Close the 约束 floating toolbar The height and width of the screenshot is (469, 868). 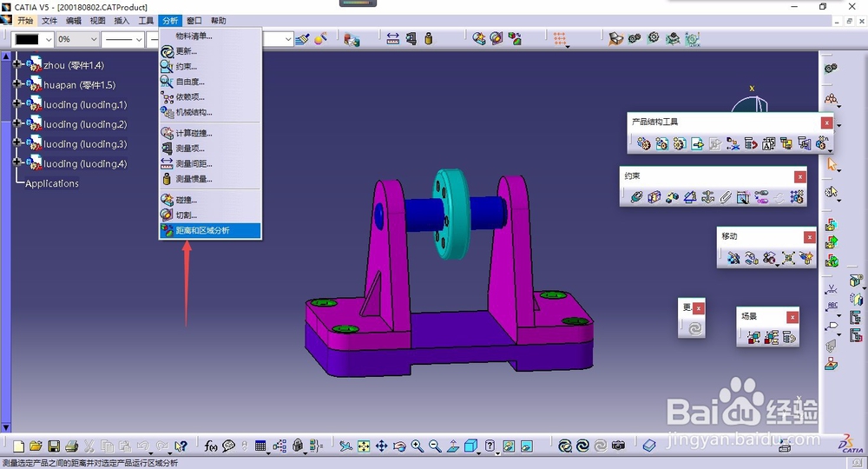click(x=800, y=176)
